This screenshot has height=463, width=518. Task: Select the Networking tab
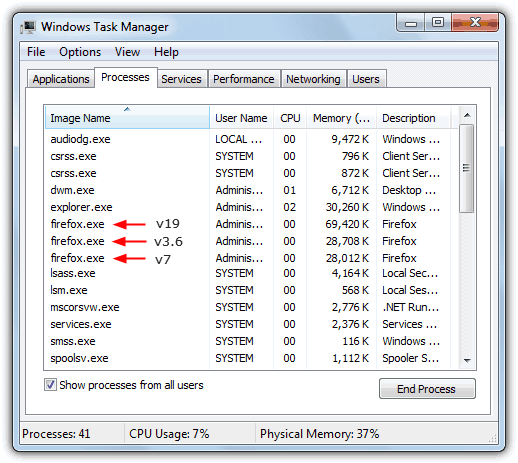(313, 79)
